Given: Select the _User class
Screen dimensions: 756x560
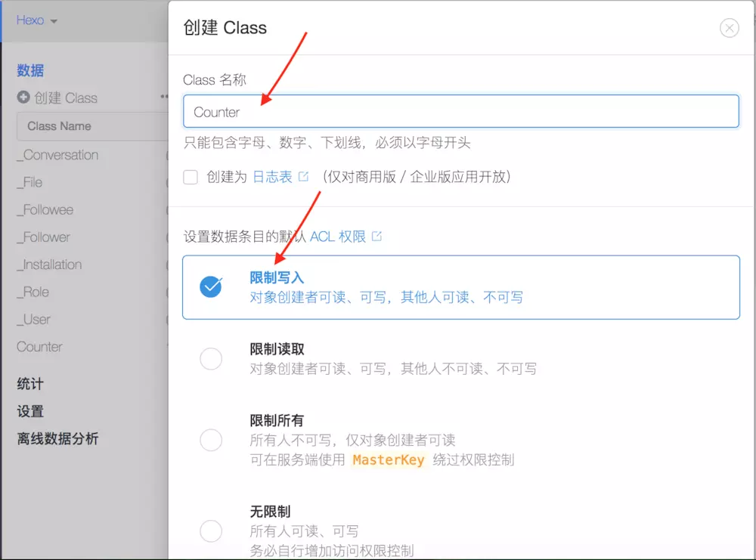Looking at the screenshot, I should click(x=33, y=320).
